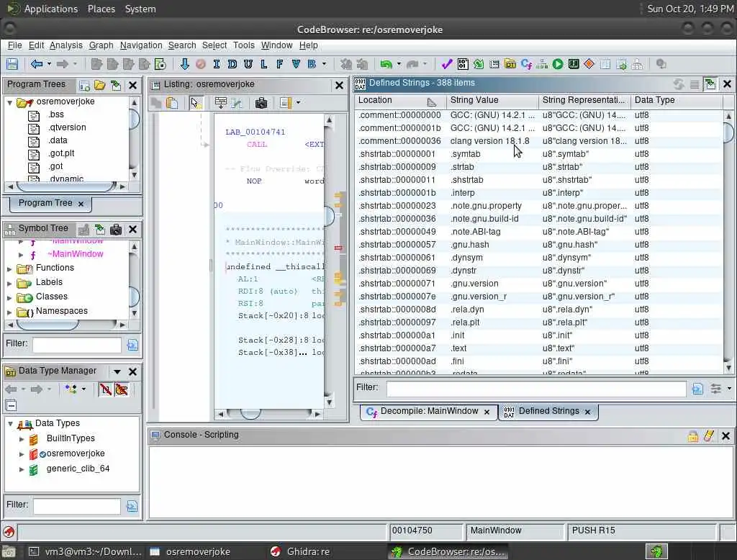
Task: Click the Save program floppy disk icon
Action: click(x=12, y=64)
